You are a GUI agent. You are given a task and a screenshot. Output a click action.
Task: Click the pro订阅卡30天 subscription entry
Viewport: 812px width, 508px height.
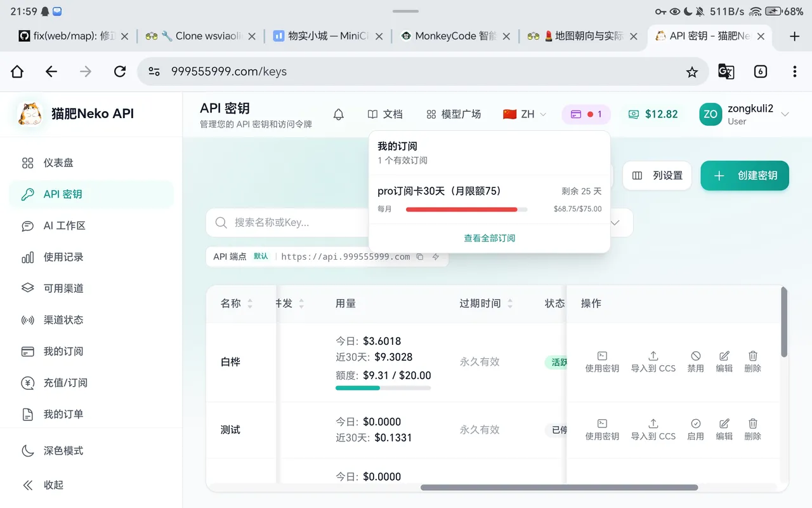(489, 199)
